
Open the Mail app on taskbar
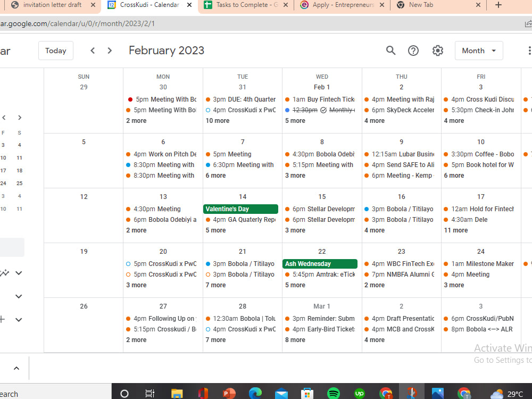tap(281, 394)
